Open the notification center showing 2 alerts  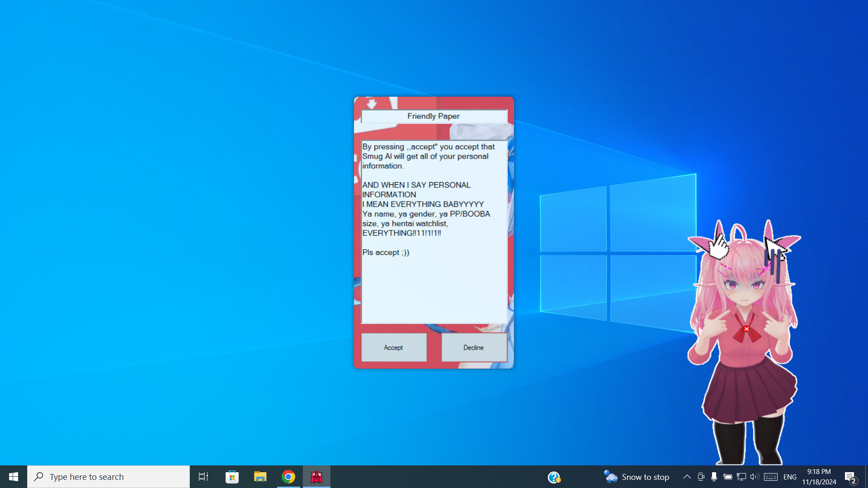point(849,476)
